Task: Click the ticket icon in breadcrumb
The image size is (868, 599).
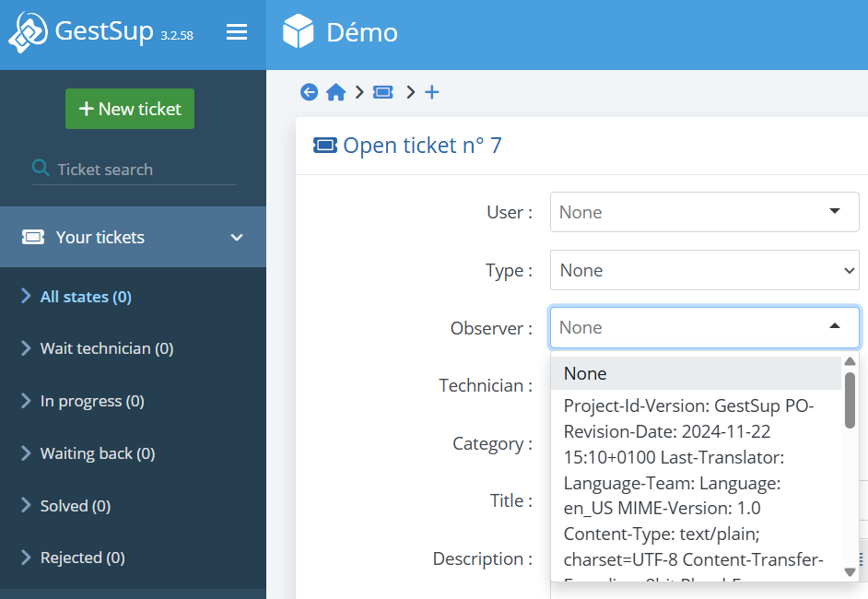Action: coord(383,92)
